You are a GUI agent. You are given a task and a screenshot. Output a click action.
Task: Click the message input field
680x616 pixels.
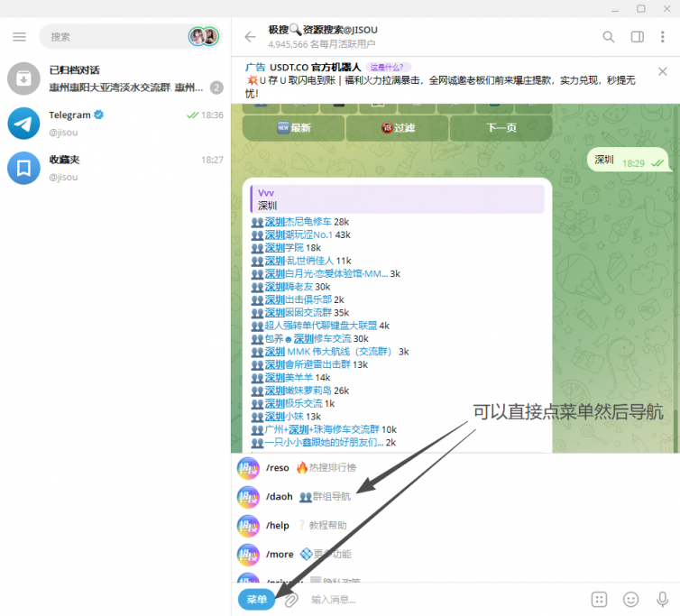point(442,600)
